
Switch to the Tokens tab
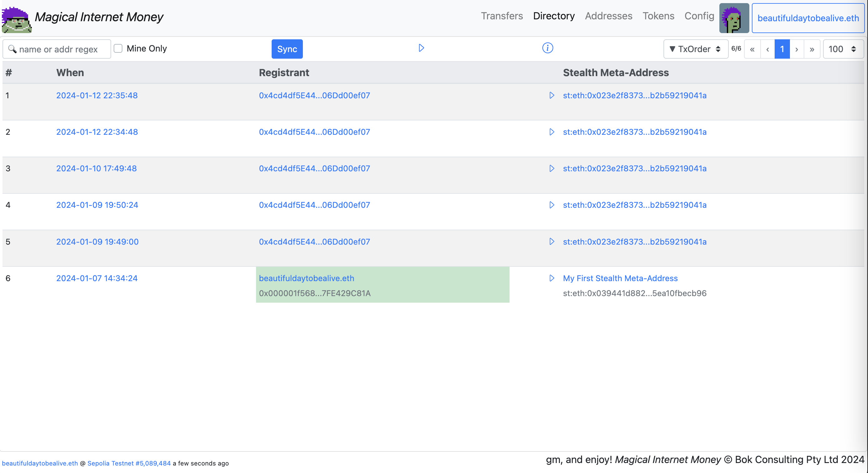click(658, 16)
